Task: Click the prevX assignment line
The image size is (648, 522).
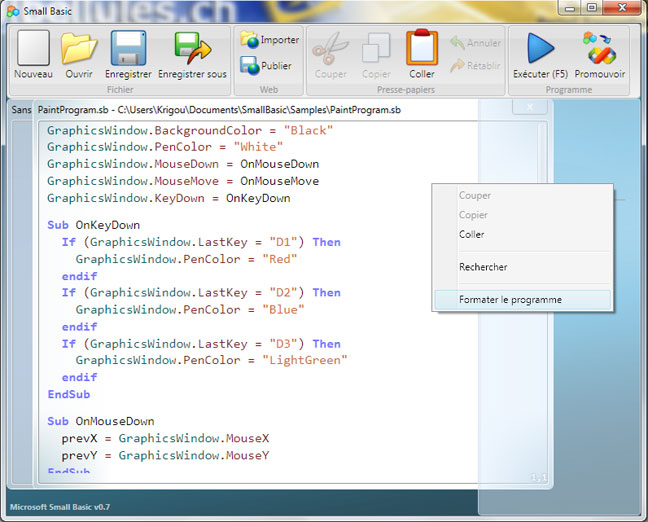Action: (x=165, y=438)
